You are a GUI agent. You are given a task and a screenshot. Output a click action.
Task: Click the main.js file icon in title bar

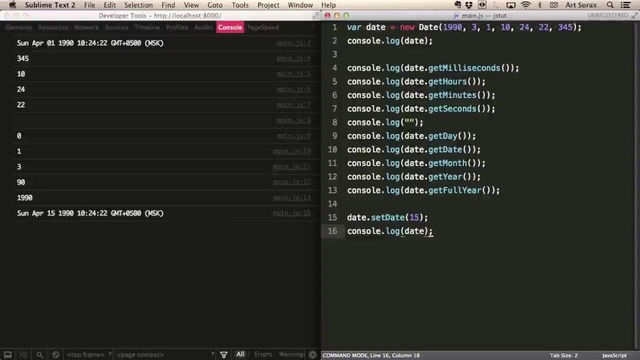coord(456,16)
